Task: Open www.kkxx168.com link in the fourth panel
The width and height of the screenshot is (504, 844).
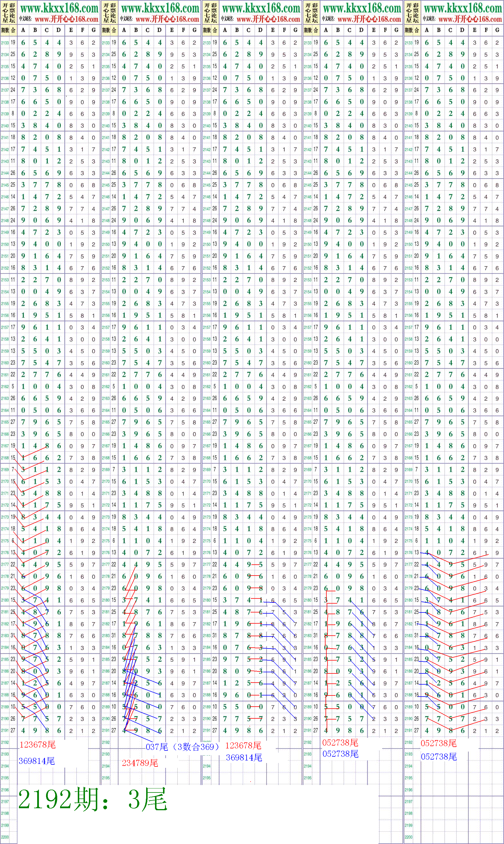Action: point(362,8)
